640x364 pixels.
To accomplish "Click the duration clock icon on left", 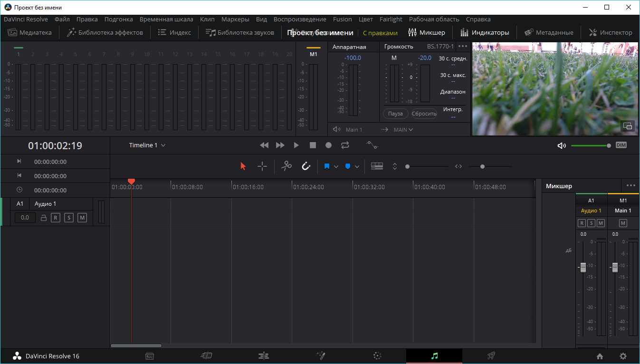I will click(19, 190).
